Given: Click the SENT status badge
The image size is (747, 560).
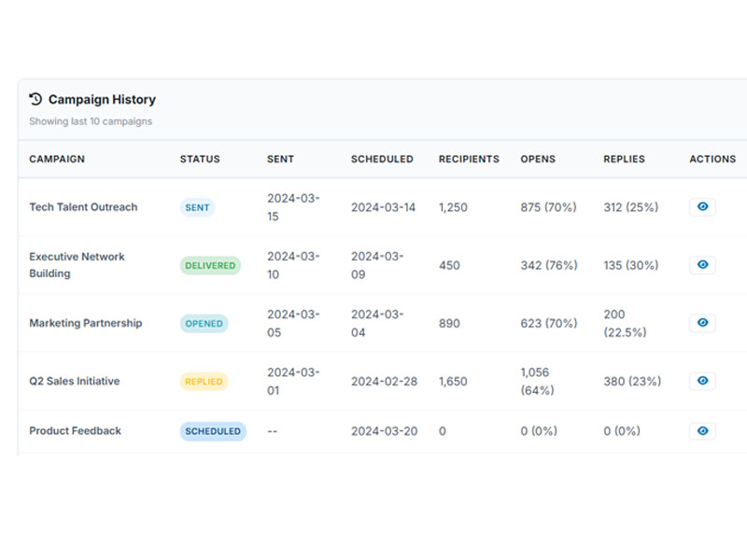Looking at the screenshot, I should tap(197, 207).
